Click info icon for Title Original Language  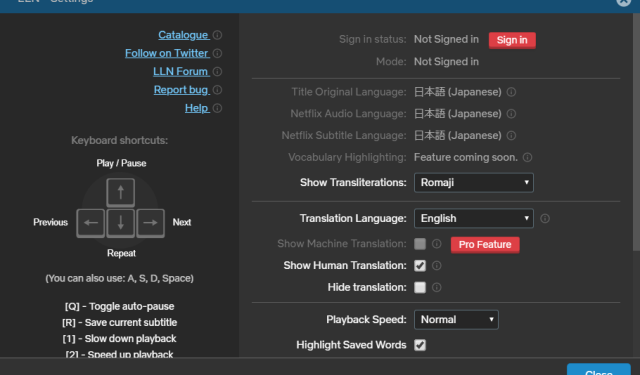(511, 92)
